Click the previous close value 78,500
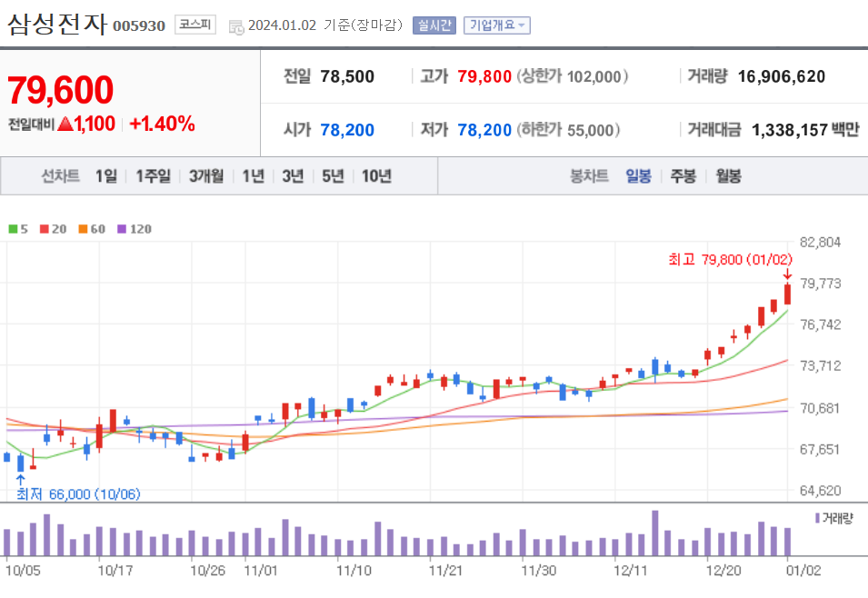 (347, 76)
